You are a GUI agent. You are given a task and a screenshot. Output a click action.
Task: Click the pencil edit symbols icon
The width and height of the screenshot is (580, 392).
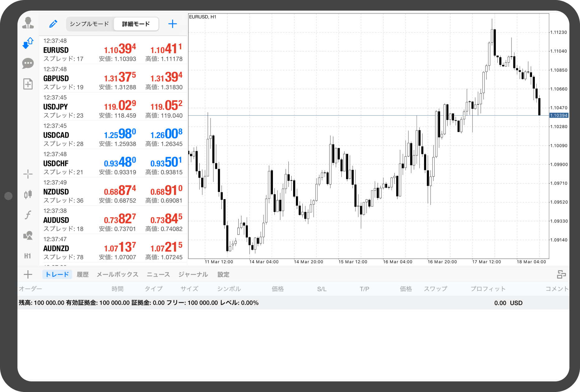[x=53, y=24]
